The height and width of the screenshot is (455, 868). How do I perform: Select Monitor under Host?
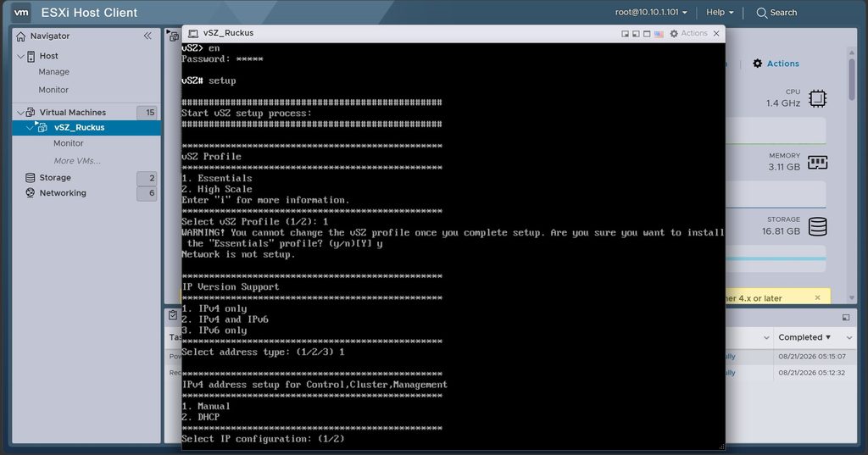coord(53,90)
